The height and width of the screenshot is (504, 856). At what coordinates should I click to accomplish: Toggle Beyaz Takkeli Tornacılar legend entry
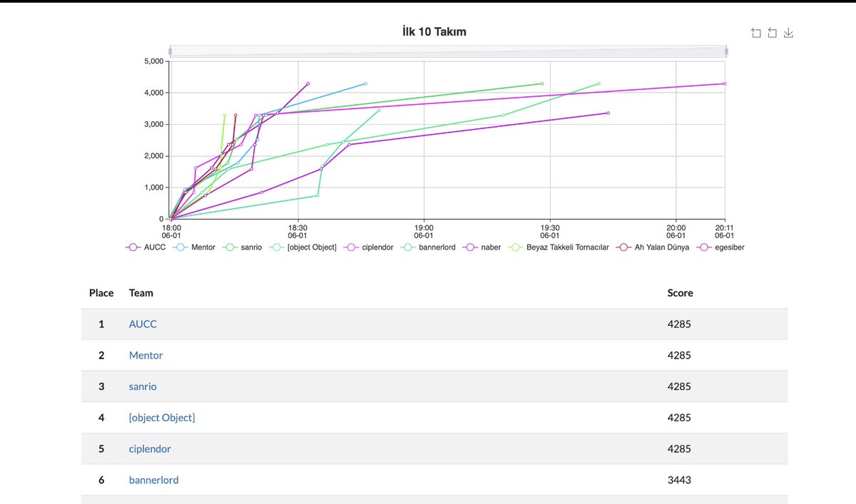tap(559, 247)
